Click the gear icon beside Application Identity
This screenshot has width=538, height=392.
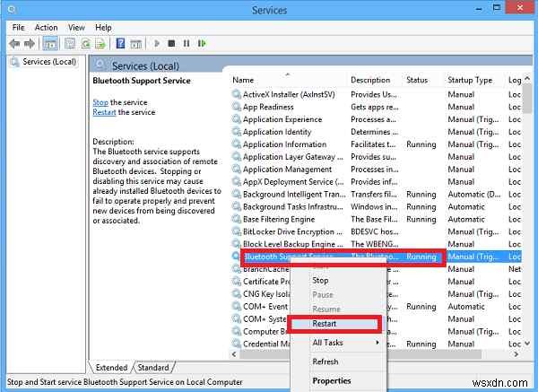point(236,132)
